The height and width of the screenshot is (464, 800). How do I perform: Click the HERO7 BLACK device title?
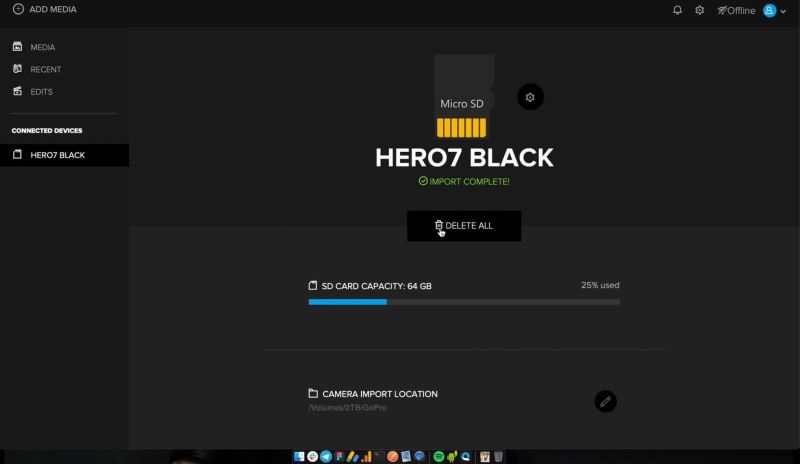(x=464, y=158)
